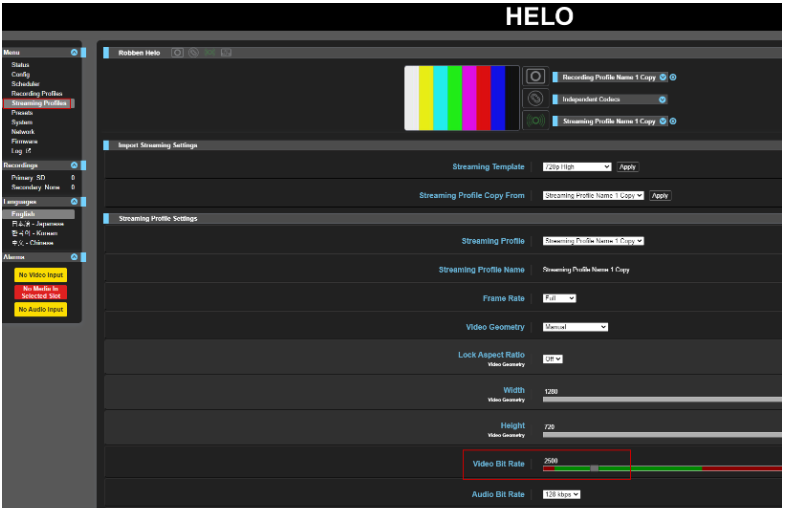Click the large green stream button
Screen dimensions: 786x513
point(535,120)
